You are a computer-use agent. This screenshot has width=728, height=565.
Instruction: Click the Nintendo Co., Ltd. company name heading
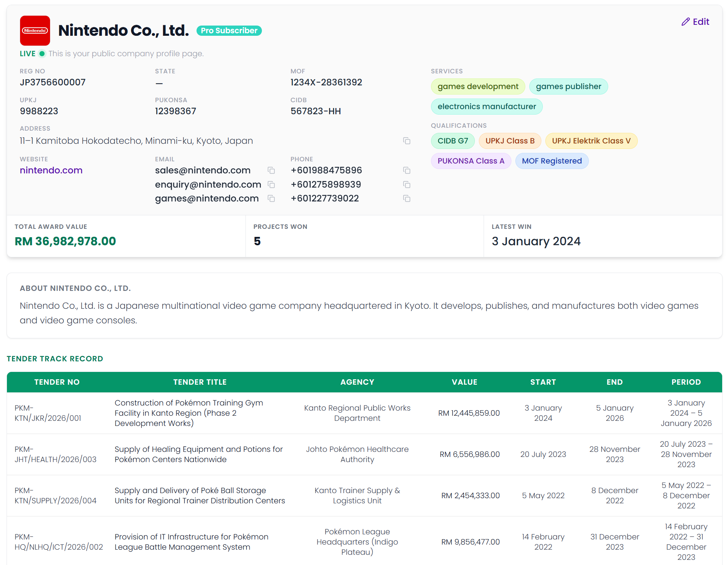pyautogui.click(x=123, y=31)
